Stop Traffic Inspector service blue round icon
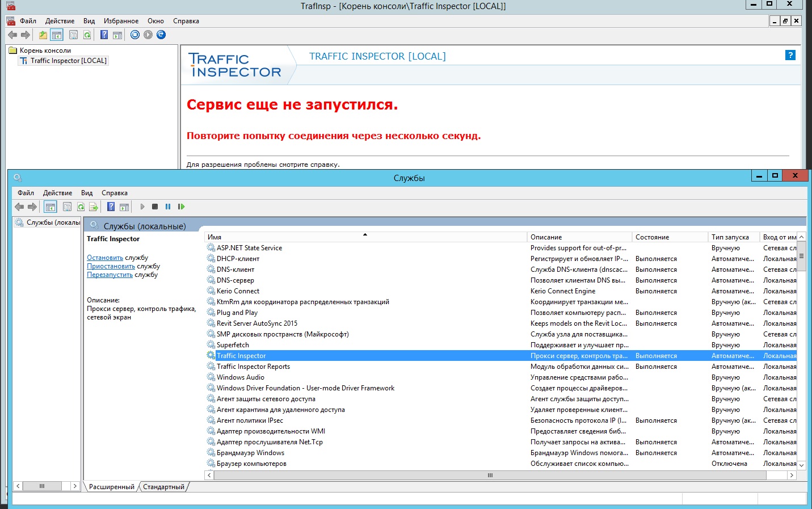The image size is (812, 509). pos(135,35)
